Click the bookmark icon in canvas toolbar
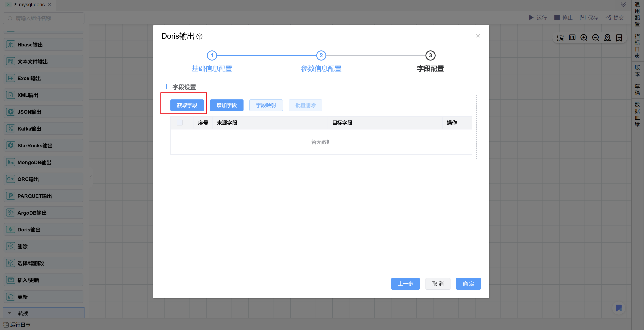Screen dimensions: 644x330 (x=619, y=37)
